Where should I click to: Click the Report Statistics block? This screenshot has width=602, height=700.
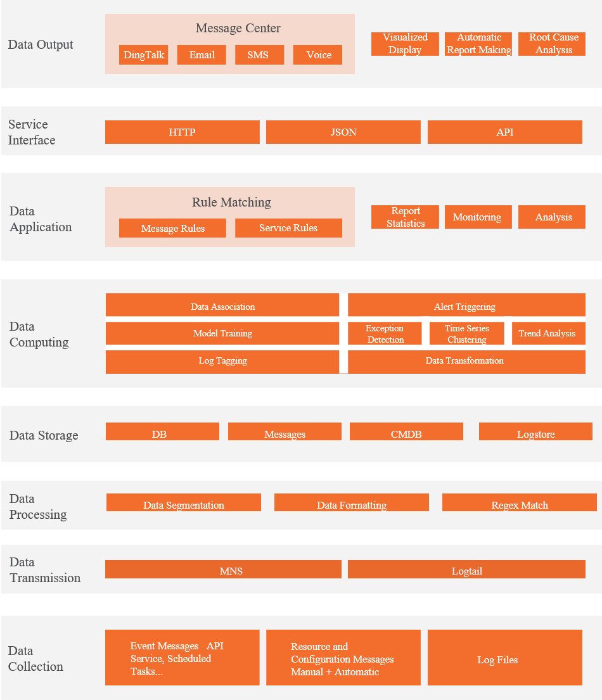[x=405, y=217]
